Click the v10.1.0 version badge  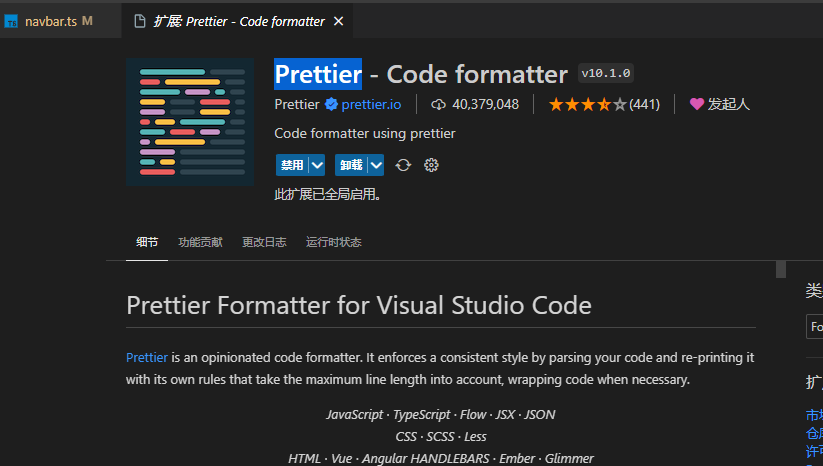(x=606, y=73)
